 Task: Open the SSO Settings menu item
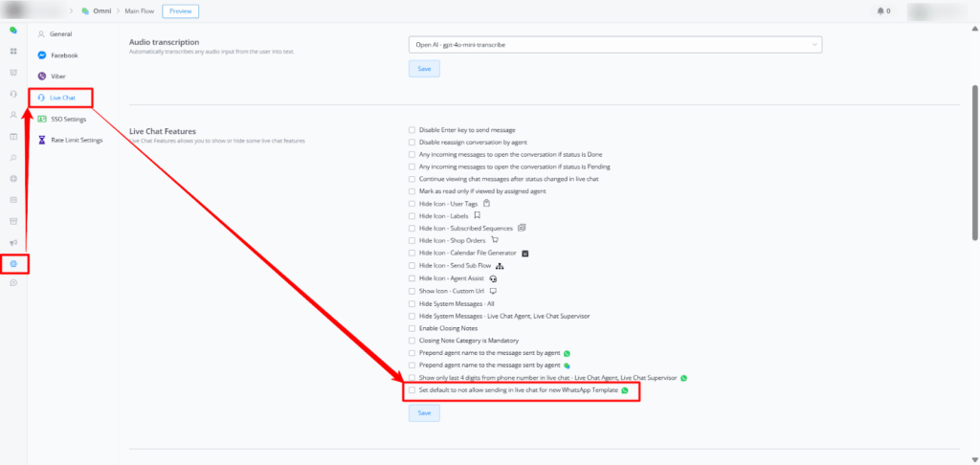click(67, 119)
